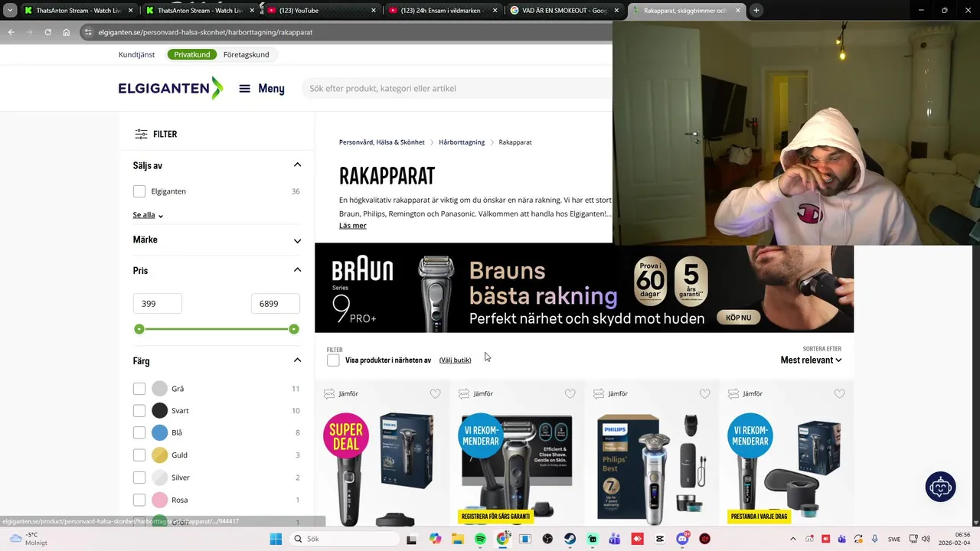Switch to the 24h Ensam i vildmarken tab
Viewport: 980px width, 551px height.
coord(443,11)
